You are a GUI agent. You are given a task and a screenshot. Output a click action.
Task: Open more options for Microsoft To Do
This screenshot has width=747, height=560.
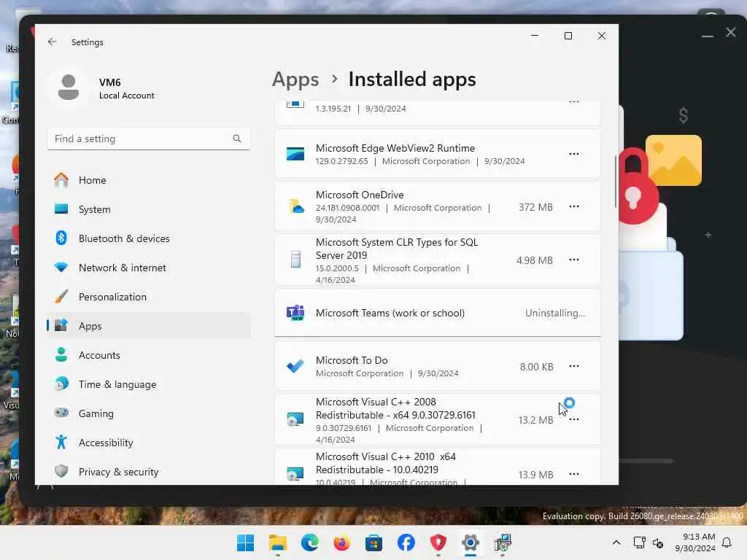[574, 366]
